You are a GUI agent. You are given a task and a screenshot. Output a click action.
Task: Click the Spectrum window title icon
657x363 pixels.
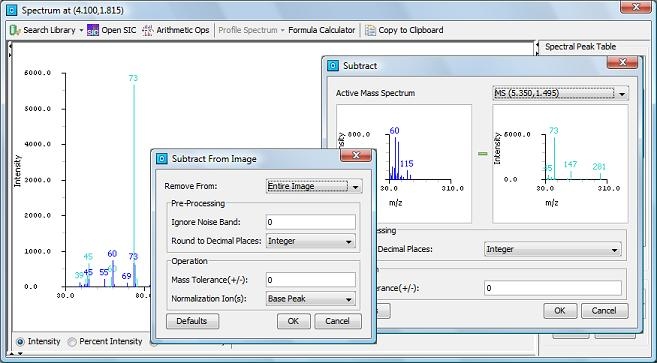[x=12, y=10]
